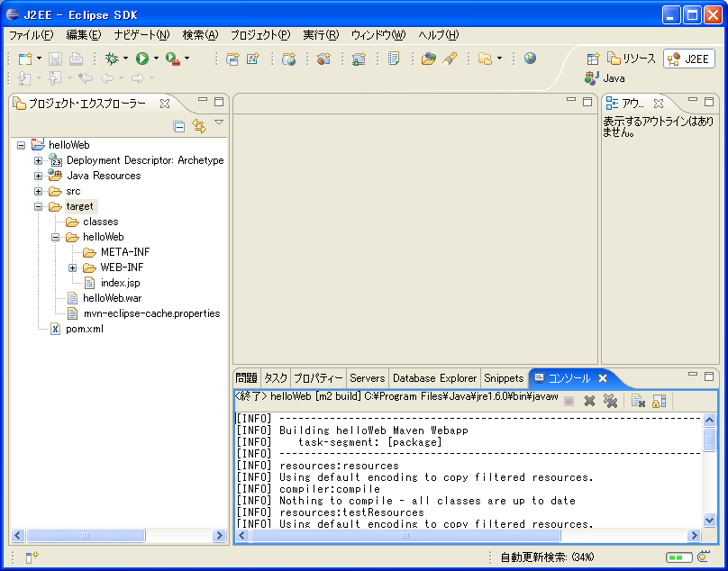
Task: Toggle Link with Editor in Project Explorer
Action: point(199,127)
